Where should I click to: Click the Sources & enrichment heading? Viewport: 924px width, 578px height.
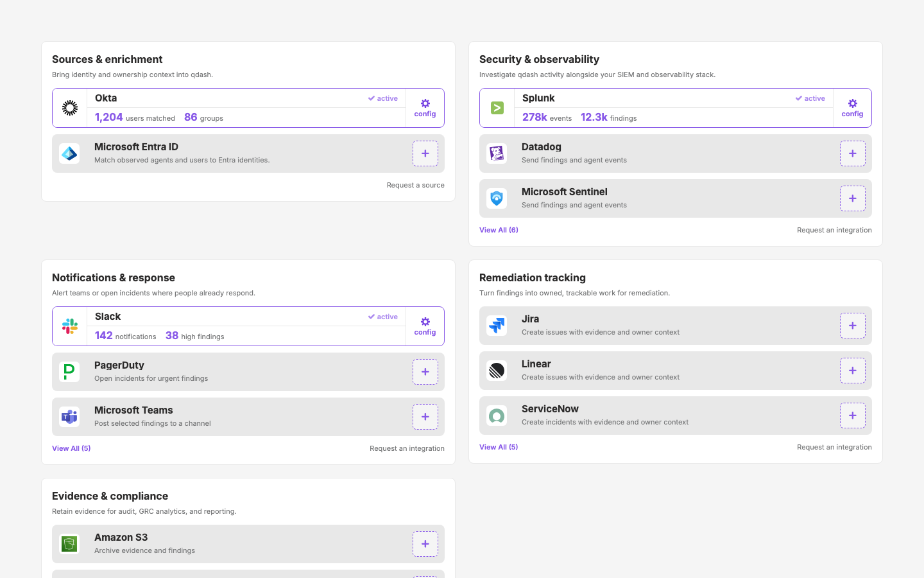tap(107, 59)
